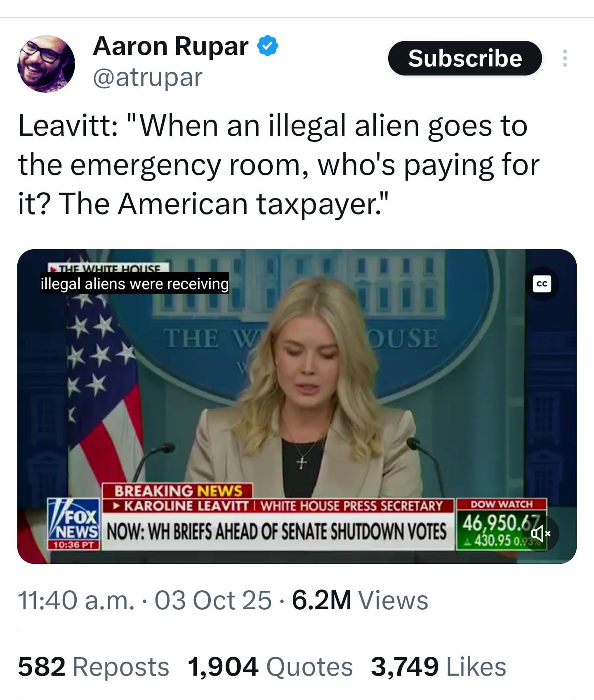Viewport: 594px width, 700px height.
Task: Click the 11:40 a.m. 03 Oct 25 timestamp
Action: click(145, 600)
